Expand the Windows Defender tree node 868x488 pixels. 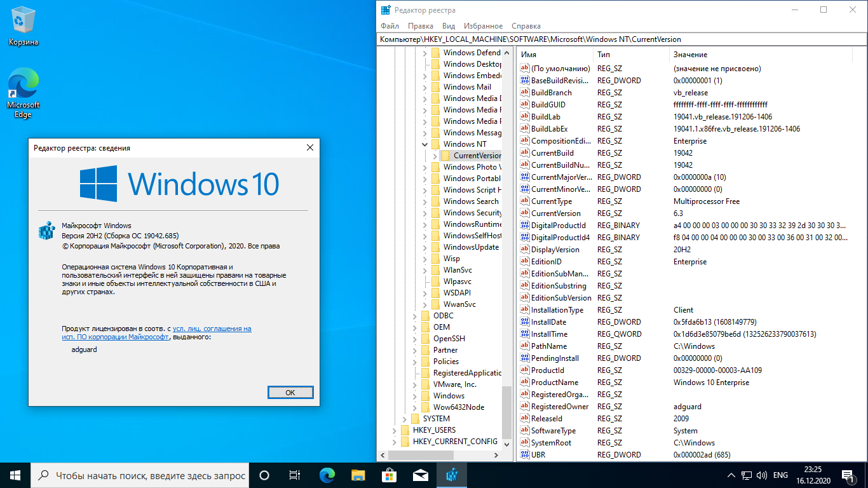coord(425,53)
